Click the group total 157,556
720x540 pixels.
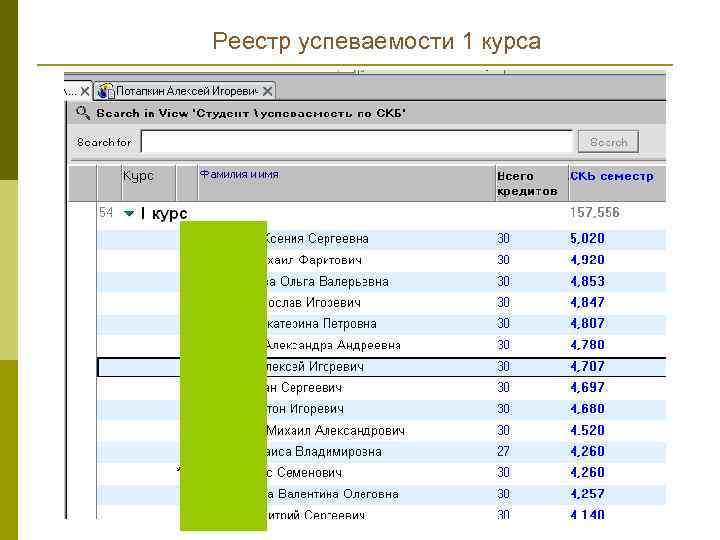595,213
